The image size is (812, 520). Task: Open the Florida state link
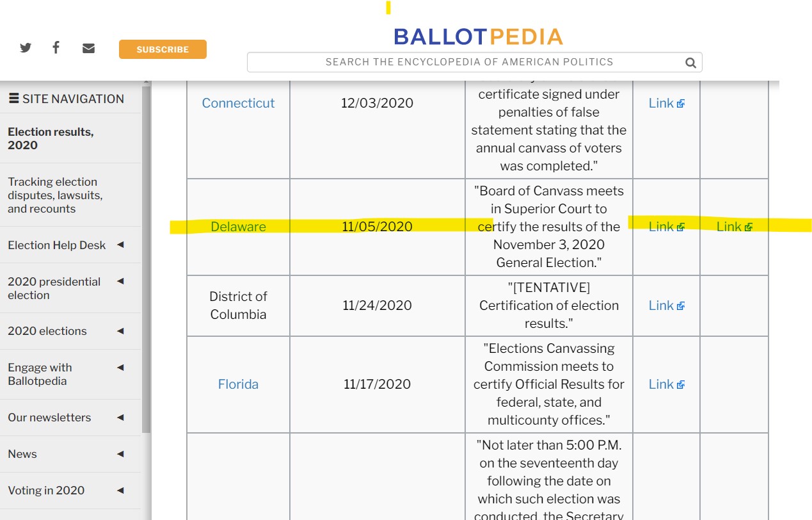point(238,384)
